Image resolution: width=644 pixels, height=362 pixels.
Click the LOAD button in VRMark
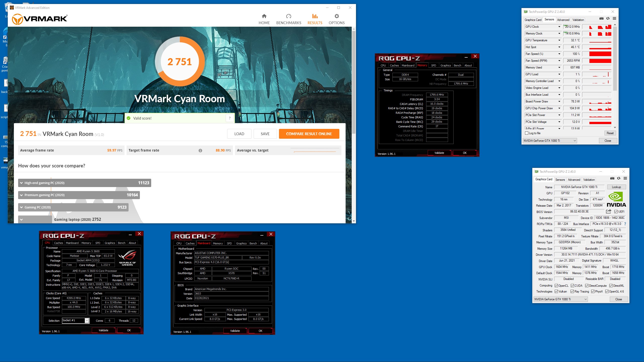[x=239, y=134]
